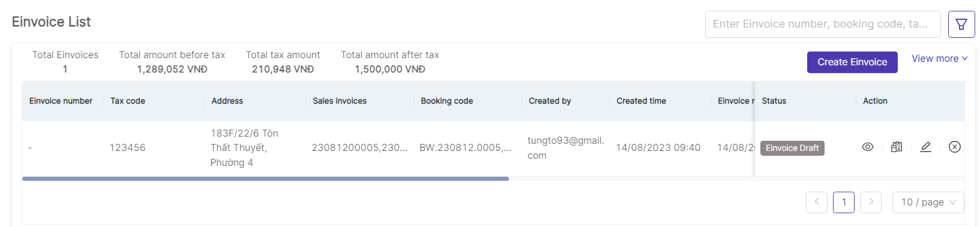Click the Einvoice Draft status badge
Image resolution: width=980 pixels, height=227 pixels.
(792, 148)
